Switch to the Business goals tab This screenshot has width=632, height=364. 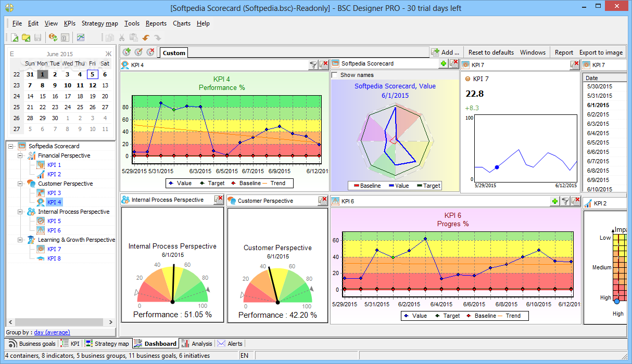tap(32, 344)
